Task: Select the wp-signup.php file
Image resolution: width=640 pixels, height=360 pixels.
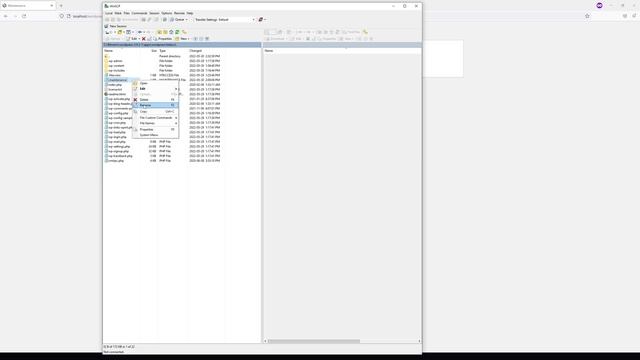Action: click(118, 151)
